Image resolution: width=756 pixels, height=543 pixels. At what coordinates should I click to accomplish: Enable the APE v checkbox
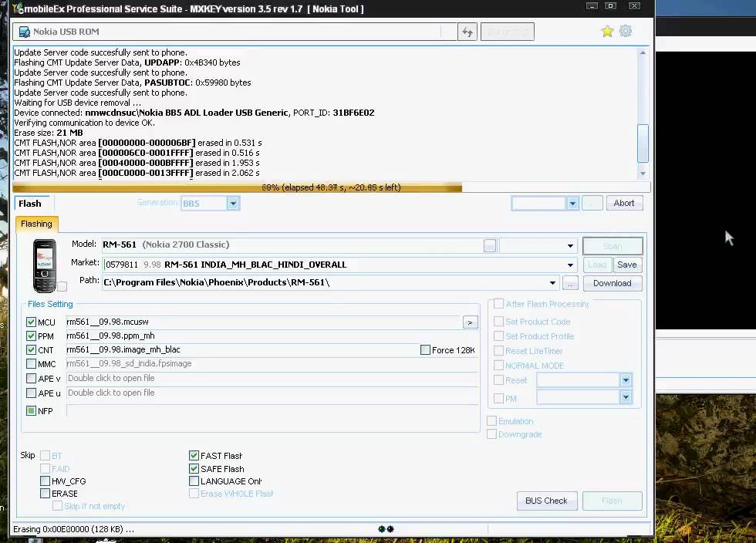coord(32,378)
